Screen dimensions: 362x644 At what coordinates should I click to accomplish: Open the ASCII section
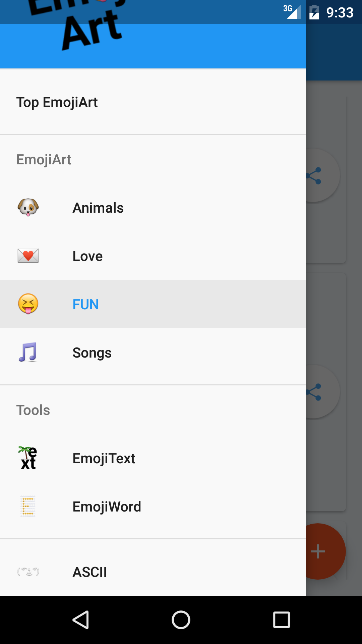(x=153, y=572)
